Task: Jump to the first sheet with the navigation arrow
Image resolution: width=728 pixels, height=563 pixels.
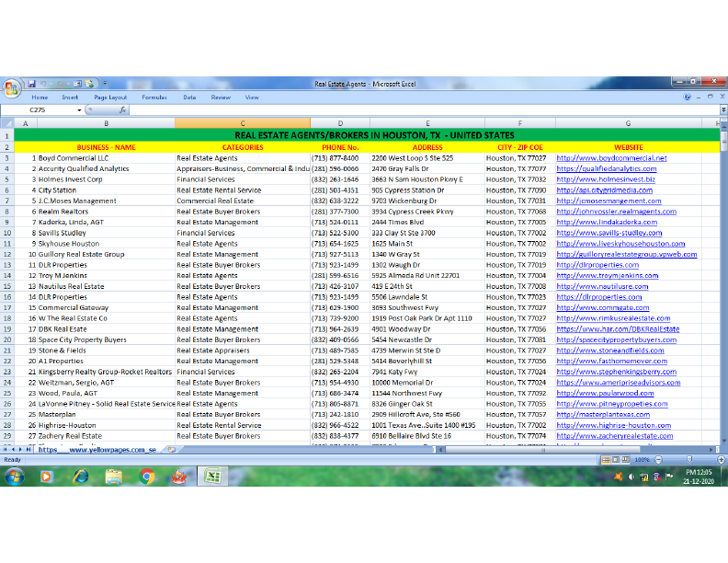Action: click(x=6, y=450)
